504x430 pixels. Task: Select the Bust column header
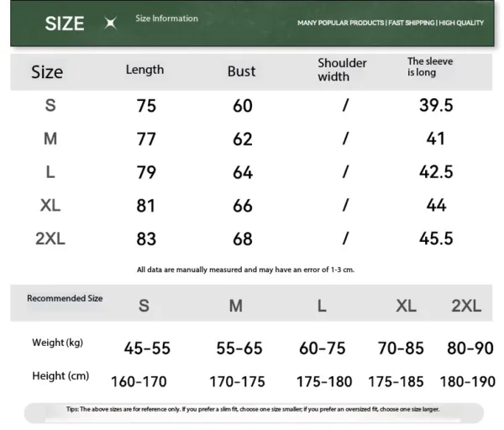click(241, 71)
